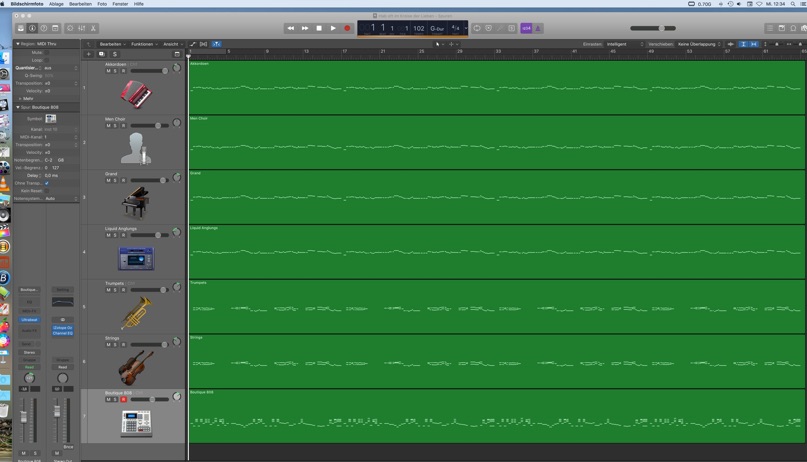The width and height of the screenshot is (807, 462).
Task: Disable record on Boutique 808 track
Action: (123, 399)
